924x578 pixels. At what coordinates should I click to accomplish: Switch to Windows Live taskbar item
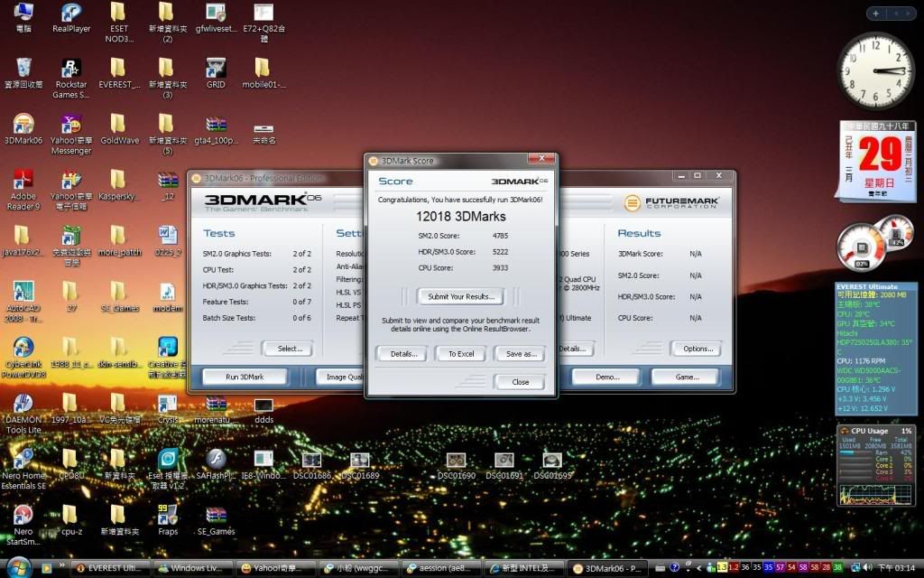click(191, 569)
